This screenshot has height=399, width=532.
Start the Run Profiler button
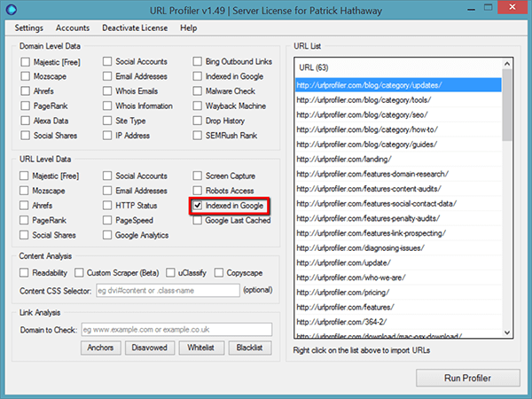coord(468,378)
